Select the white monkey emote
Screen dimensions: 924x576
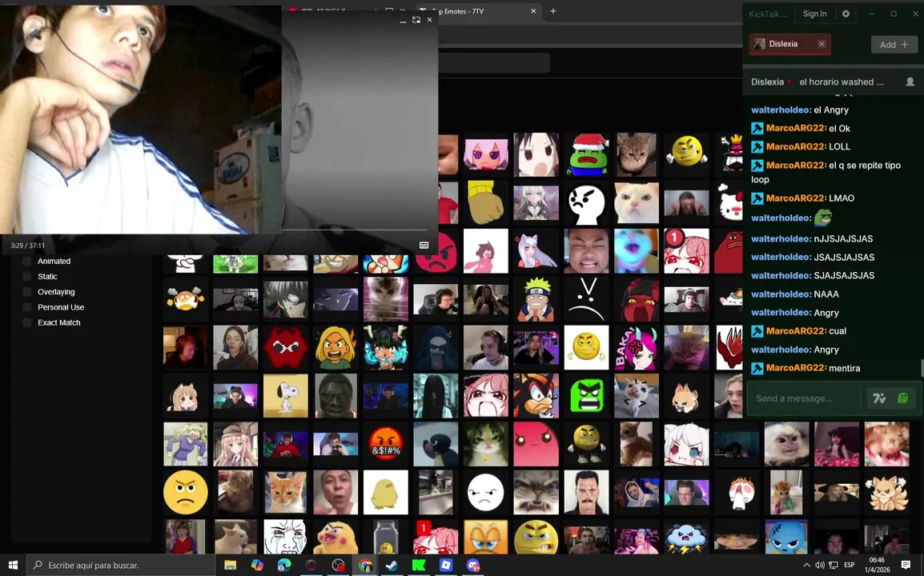click(x=787, y=444)
